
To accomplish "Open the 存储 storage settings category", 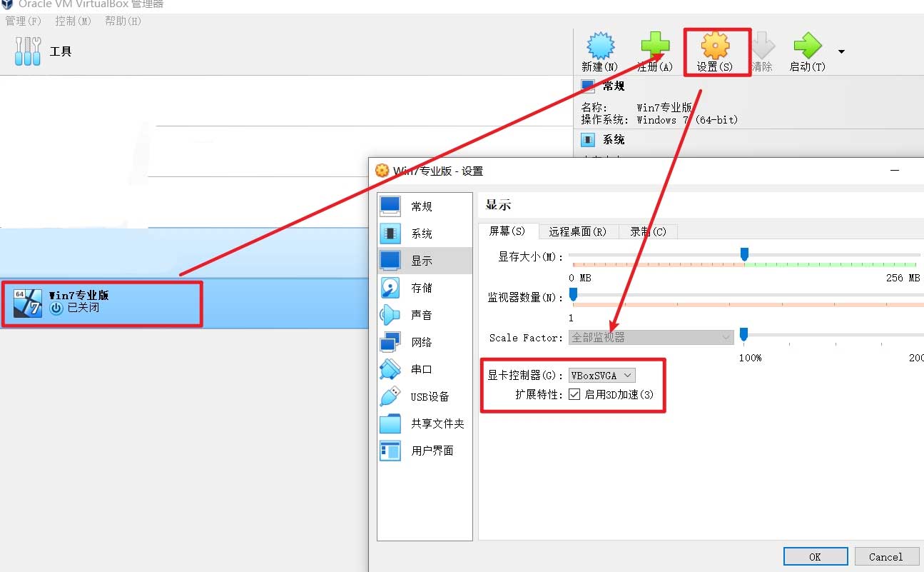I will [x=425, y=288].
